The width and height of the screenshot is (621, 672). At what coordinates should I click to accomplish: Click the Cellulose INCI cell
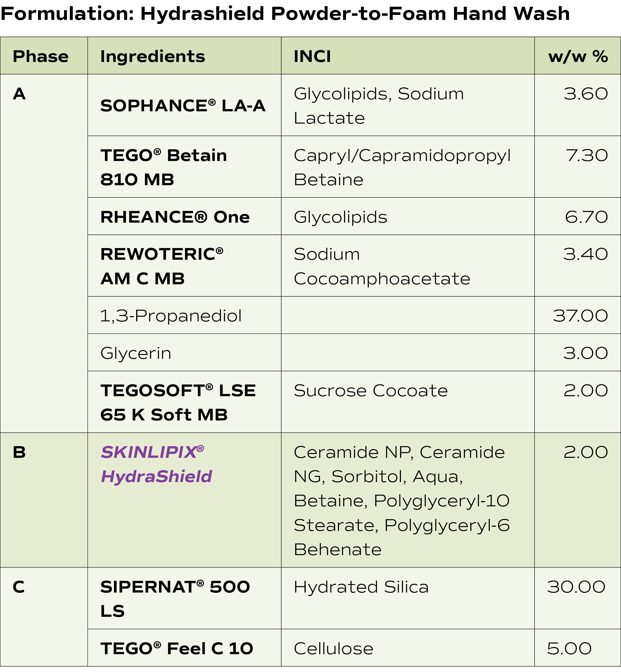tap(333, 648)
